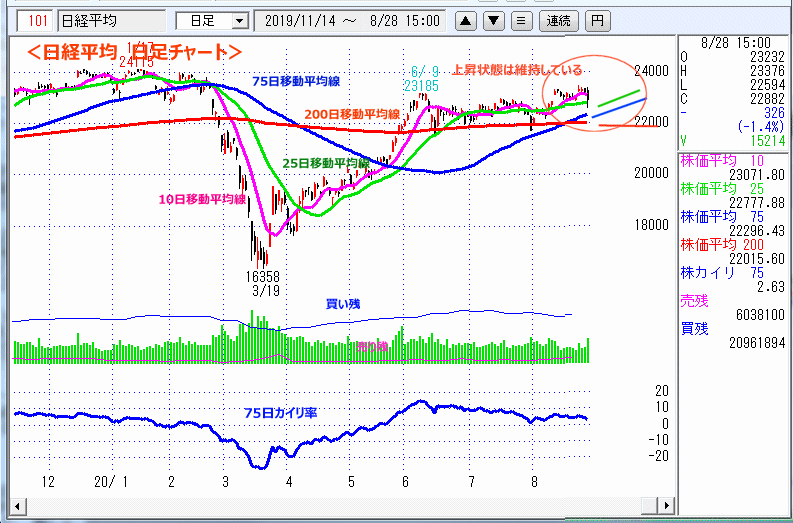793x523 pixels.
Task: Select the 株価平均 25 legend entry
Action: coord(734,189)
